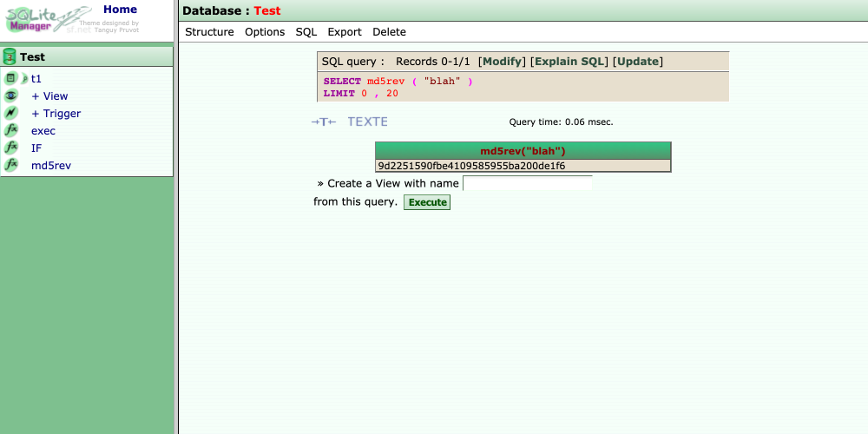Open the Options tab
Image resolution: width=868 pixels, height=434 pixels.
pyautogui.click(x=265, y=32)
